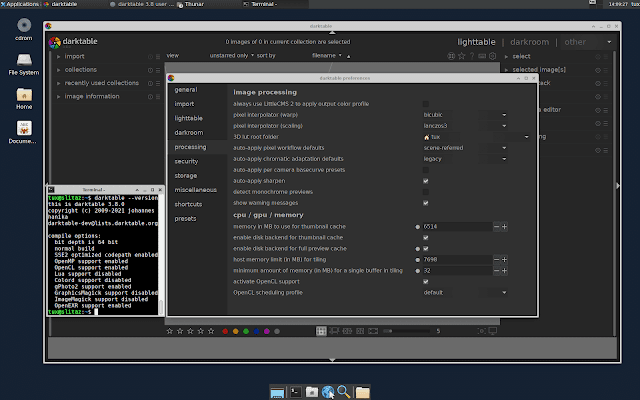Open the display profile monitor icon

tap(493, 331)
